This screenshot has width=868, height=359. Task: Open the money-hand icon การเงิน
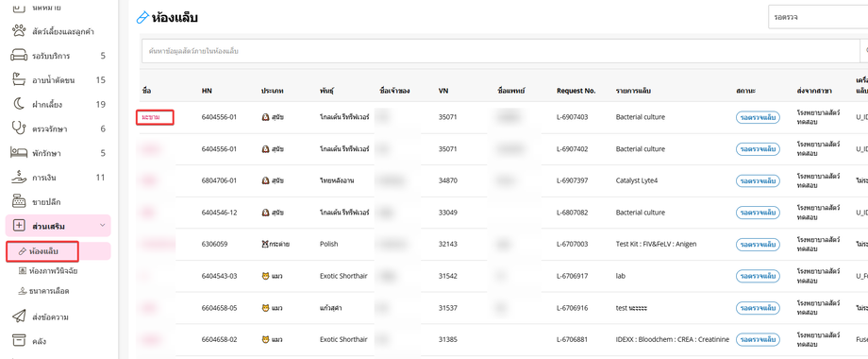tap(19, 178)
